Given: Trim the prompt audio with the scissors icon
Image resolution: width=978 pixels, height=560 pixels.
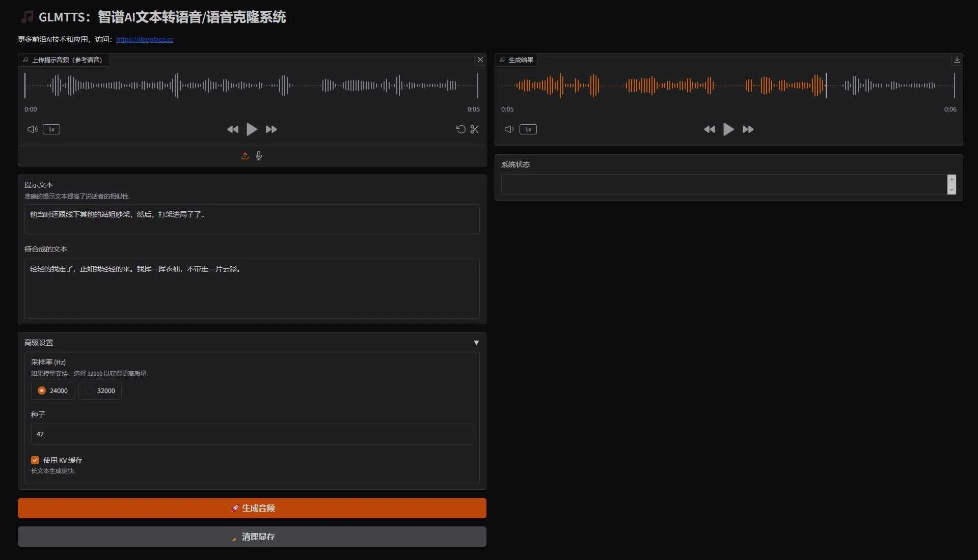Looking at the screenshot, I should point(474,129).
